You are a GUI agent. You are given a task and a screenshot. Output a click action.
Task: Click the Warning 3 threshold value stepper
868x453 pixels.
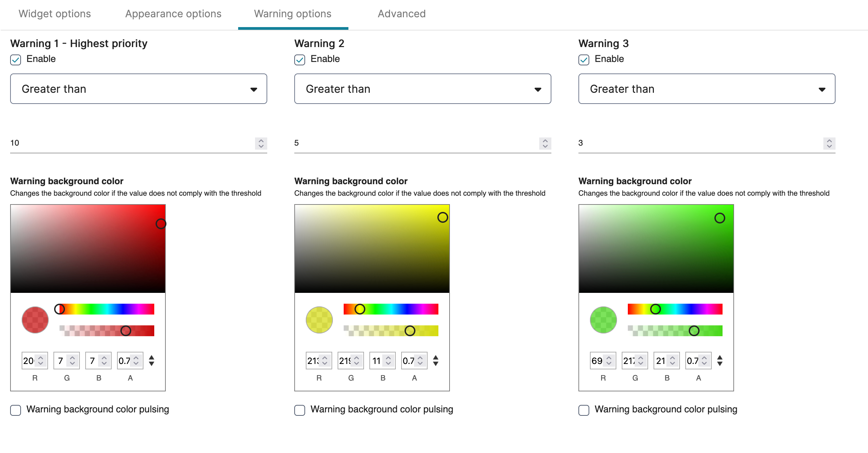(x=829, y=143)
